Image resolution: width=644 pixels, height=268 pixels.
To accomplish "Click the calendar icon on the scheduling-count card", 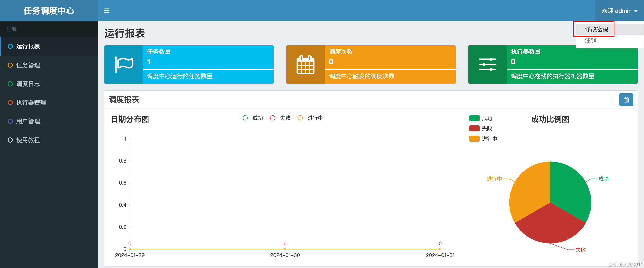I will (305, 64).
